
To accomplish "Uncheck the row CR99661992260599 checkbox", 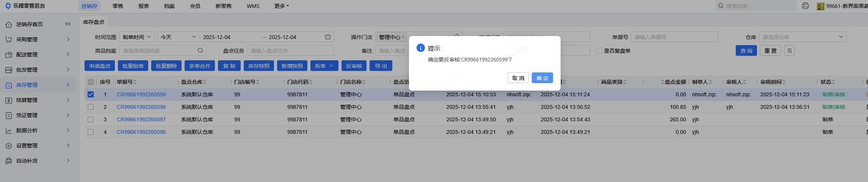I will tap(91, 94).
